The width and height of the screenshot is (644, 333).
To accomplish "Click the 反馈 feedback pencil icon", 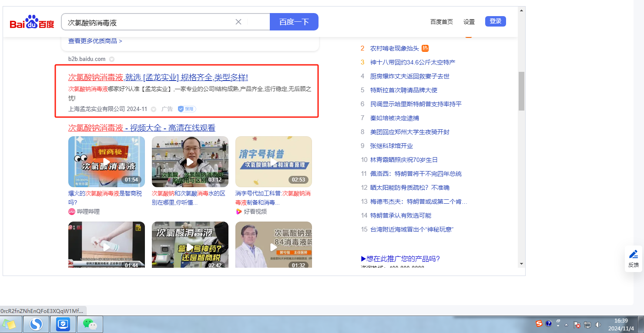I will point(634,254).
